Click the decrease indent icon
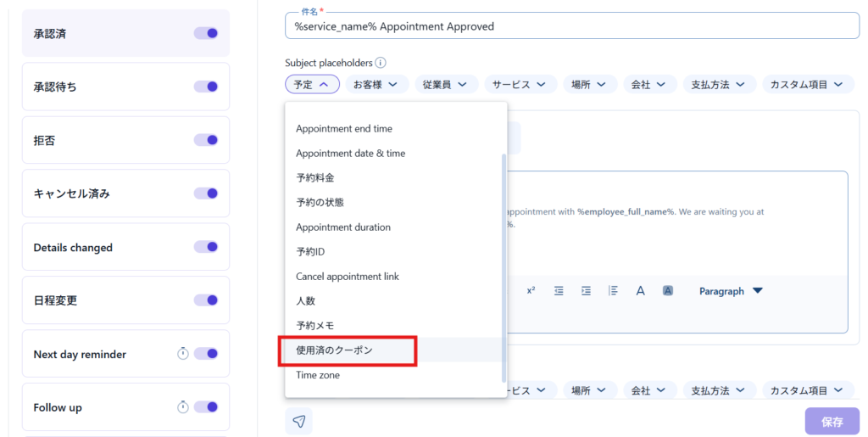The height and width of the screenshot is (437, 868). [559, 291]
